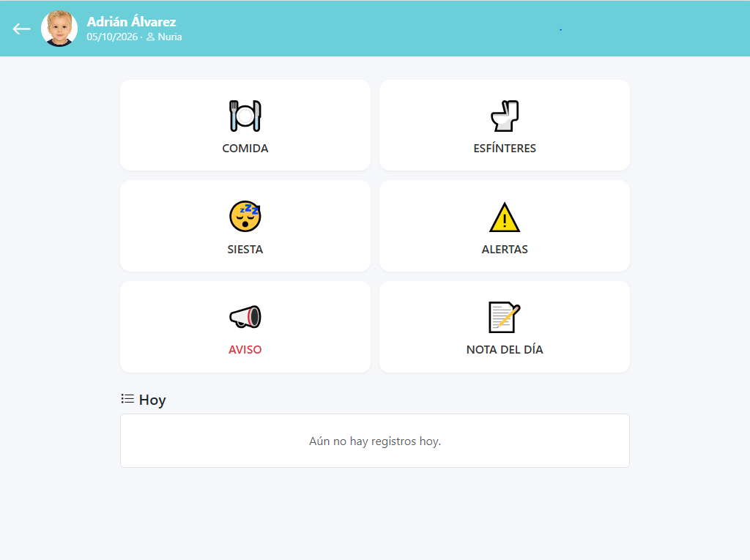Click the yellow warning triangle icon
Viewport: 750px width, 560px height.
(505, 217)
